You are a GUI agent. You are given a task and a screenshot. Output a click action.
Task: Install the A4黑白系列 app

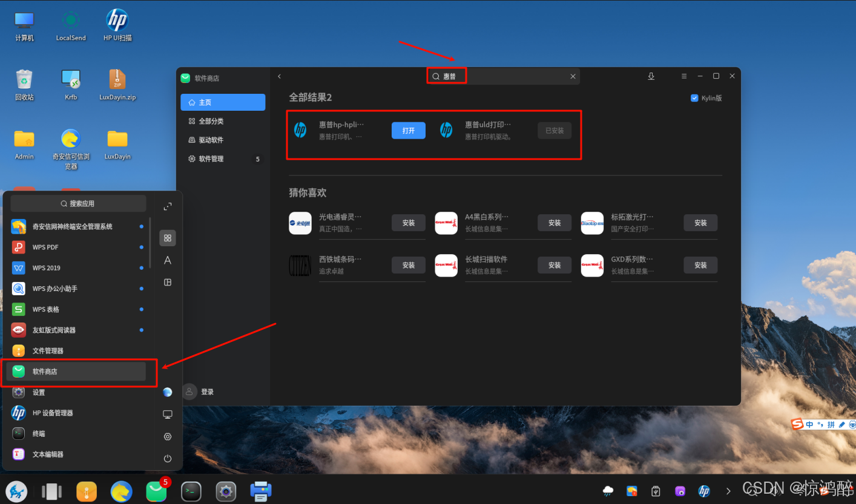click(555, 223)
